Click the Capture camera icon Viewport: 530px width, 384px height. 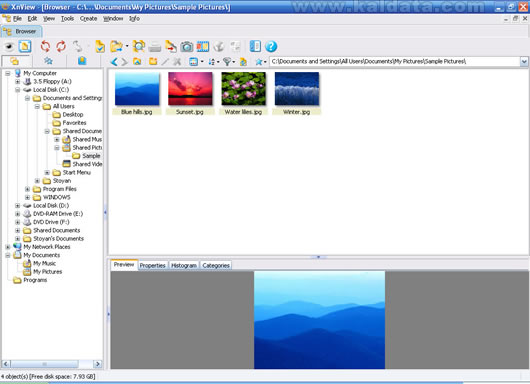[187, 47]
